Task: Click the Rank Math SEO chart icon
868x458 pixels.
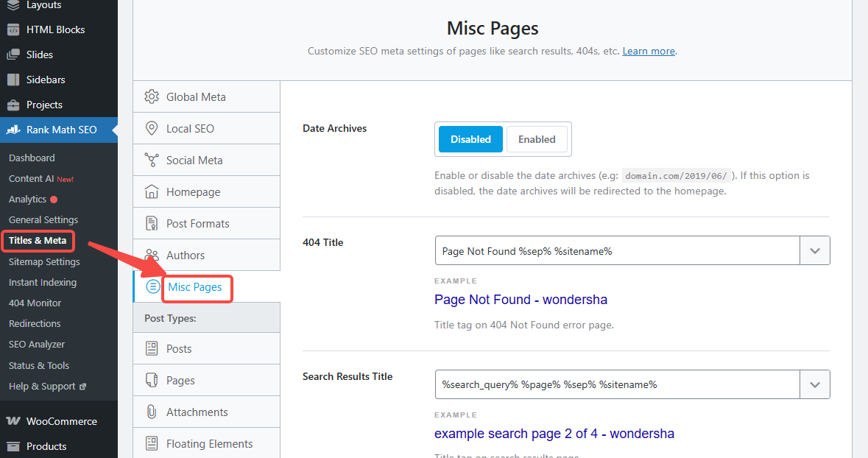Action: click(x=13, y=130)
